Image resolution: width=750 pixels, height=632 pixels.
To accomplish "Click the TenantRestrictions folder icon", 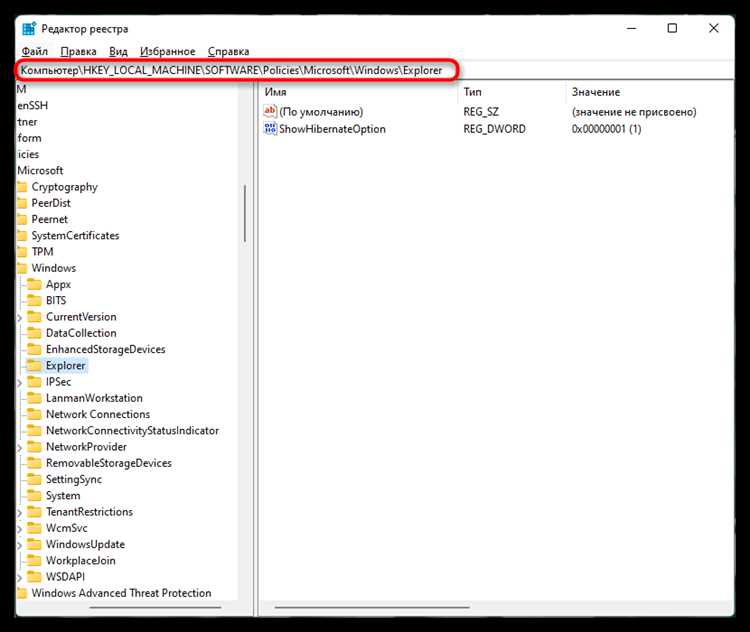I will click(34, 512).
